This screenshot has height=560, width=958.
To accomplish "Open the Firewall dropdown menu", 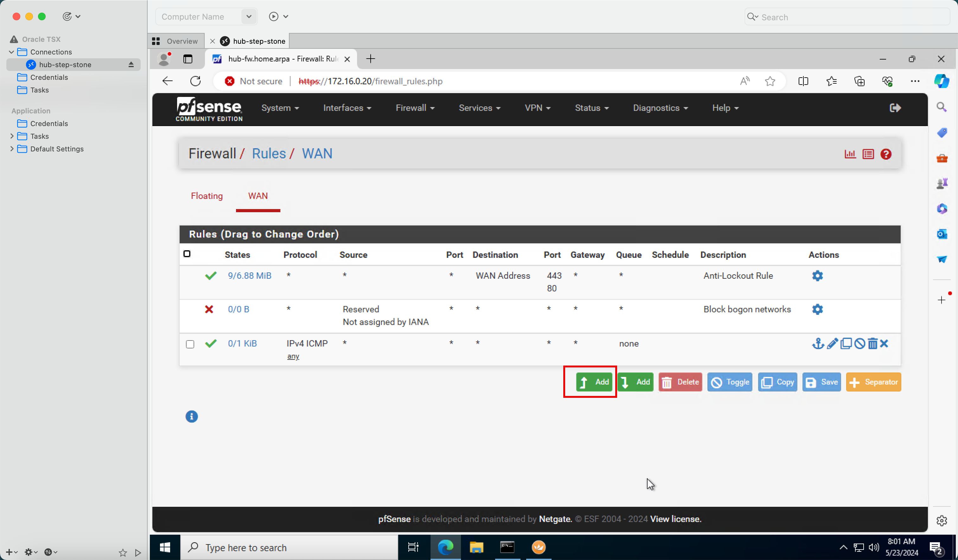I will coord(415,108).
